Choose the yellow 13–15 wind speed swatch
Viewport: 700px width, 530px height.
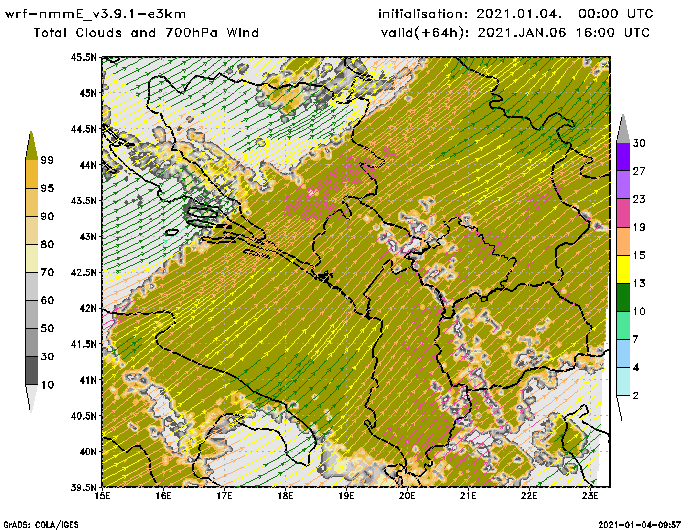point(623,269)
